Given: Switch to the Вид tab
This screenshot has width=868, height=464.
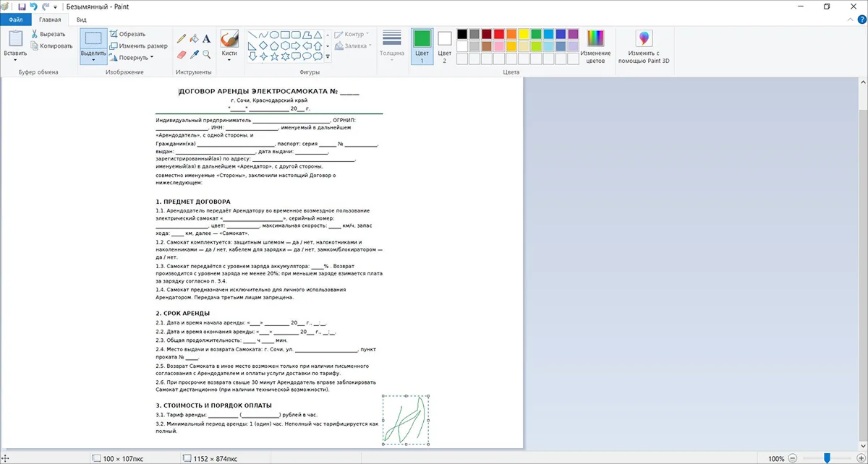Looking at the screenshot, I should click(82, 20).
